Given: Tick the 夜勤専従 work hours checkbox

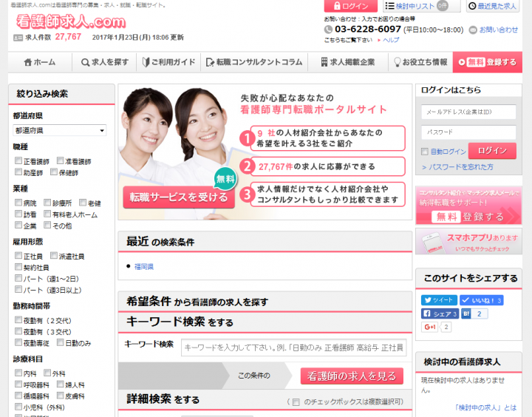Looking at the screenshot, I should (x=18, y=343).
